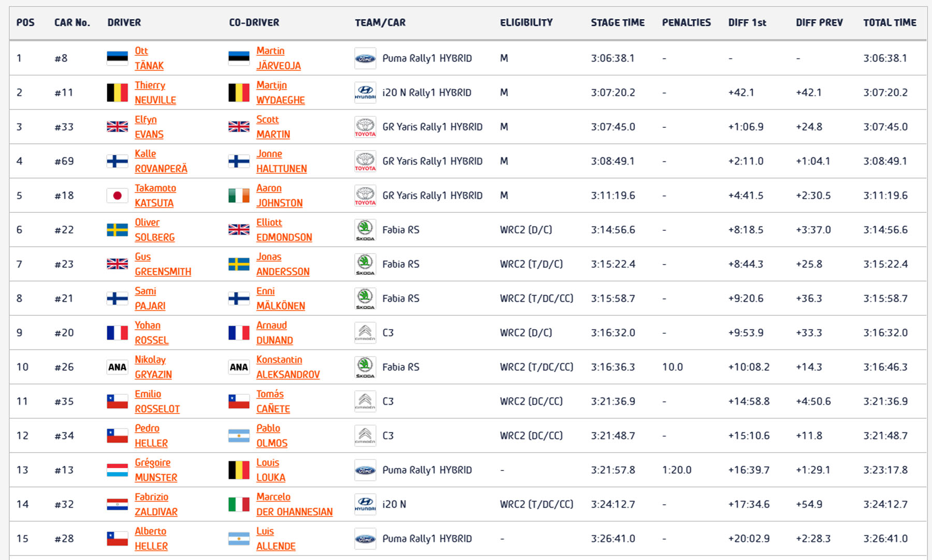Click the Ford logo in Alberto Heller's row
The image size is (932, 560).
[365, 538]
